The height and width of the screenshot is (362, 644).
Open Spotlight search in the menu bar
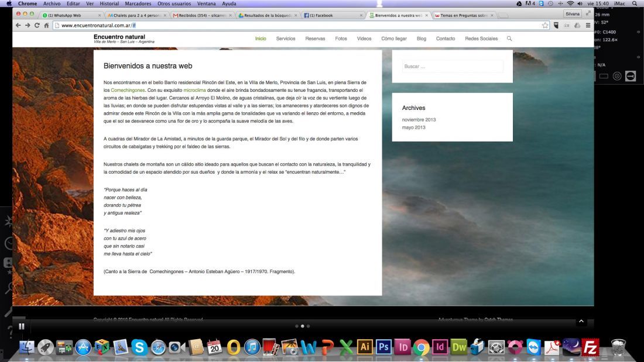click(635, 4)
